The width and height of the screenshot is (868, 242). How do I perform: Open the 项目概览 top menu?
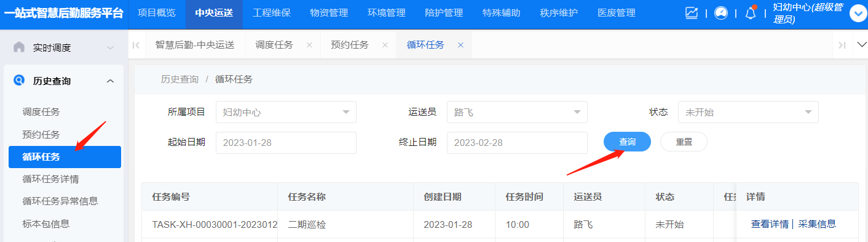pos(156,13)
